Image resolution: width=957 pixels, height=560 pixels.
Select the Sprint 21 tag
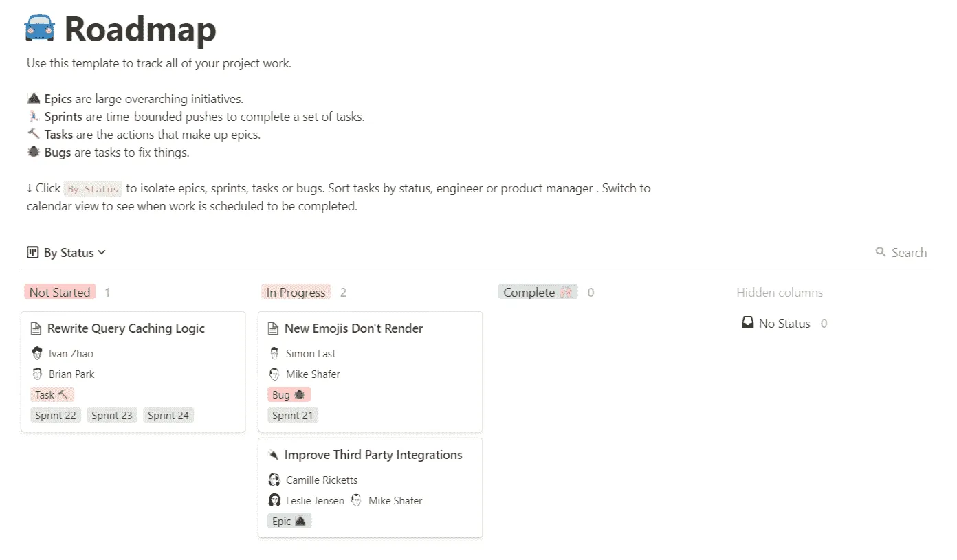[x=292, y=415]
